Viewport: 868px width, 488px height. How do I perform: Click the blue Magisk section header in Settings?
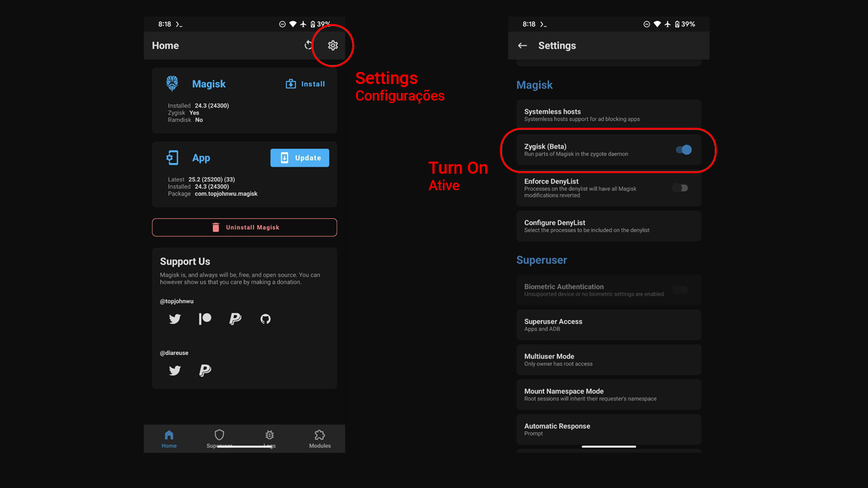click(534, 85)
